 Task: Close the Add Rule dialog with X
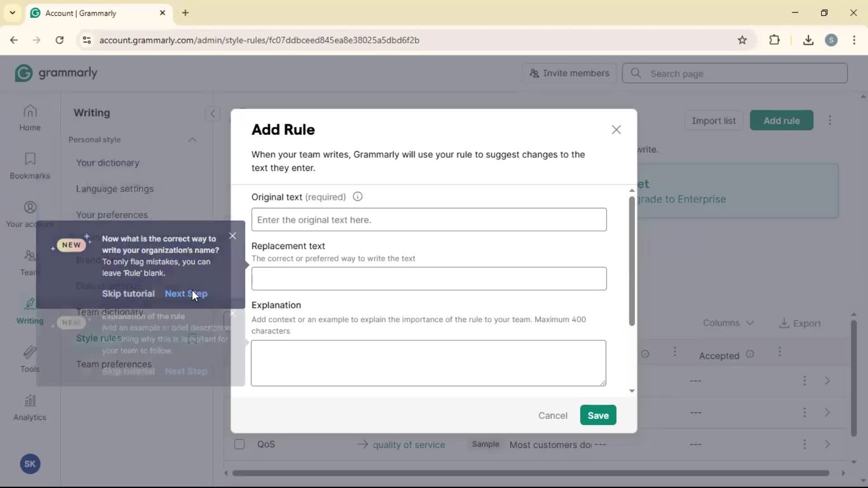coord(616,130)
